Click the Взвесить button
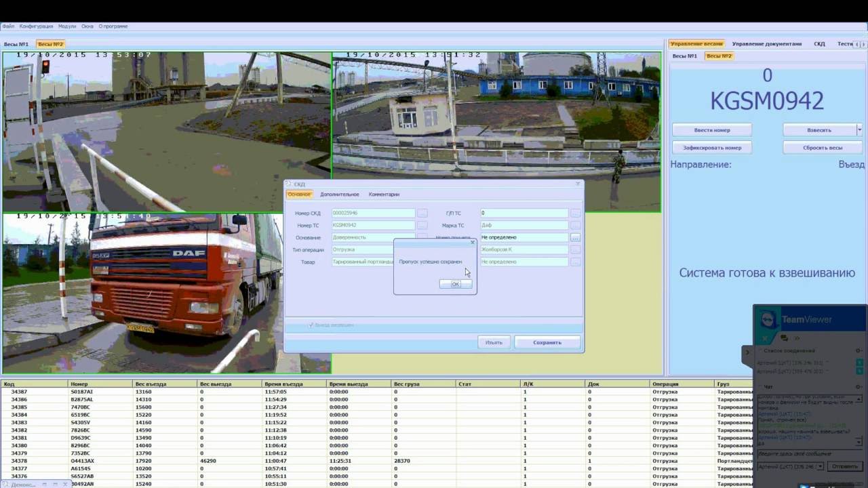The height and width of the screenshot is (488, 868). point(819,129)
